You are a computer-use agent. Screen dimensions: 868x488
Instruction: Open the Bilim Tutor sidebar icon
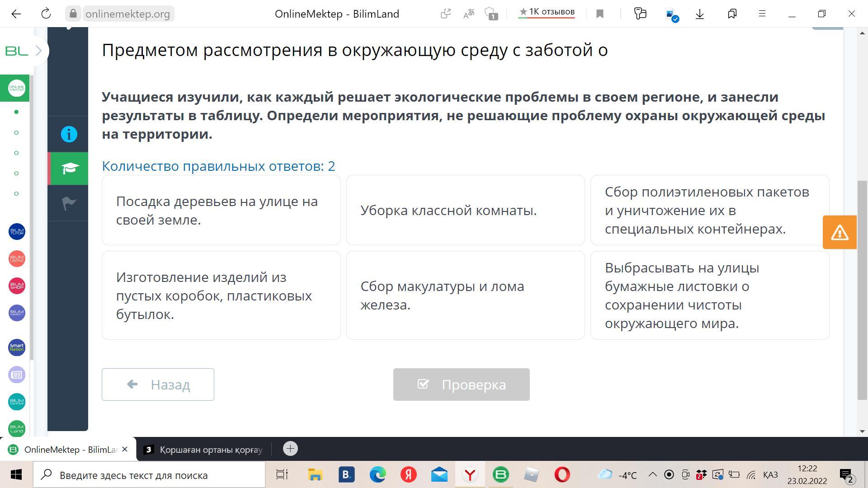pyautogui.click(x=17, y=231)
